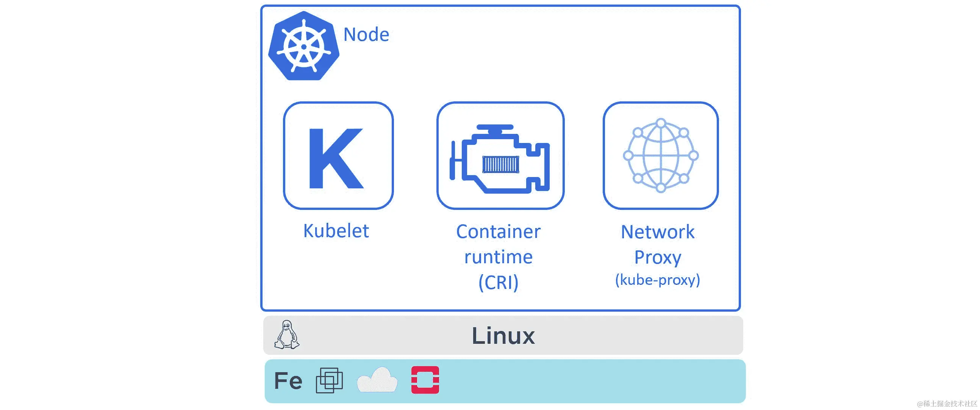980x410 pixels.
Task: Click the Container runtime engine icon
Action: [499, 156]
